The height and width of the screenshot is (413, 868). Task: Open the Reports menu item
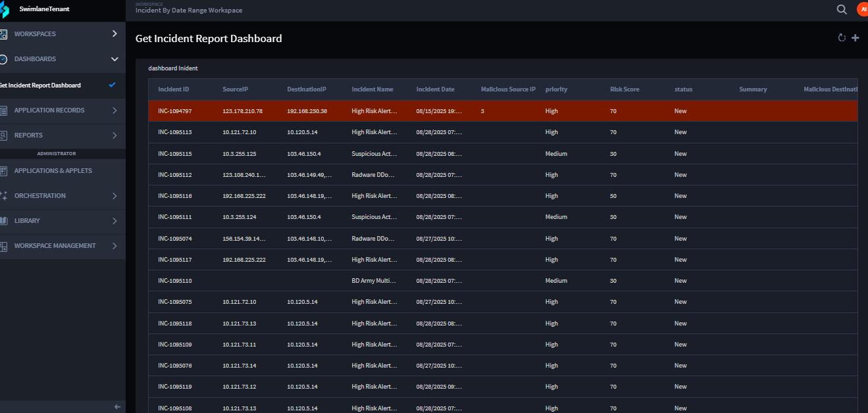point(28,135)
